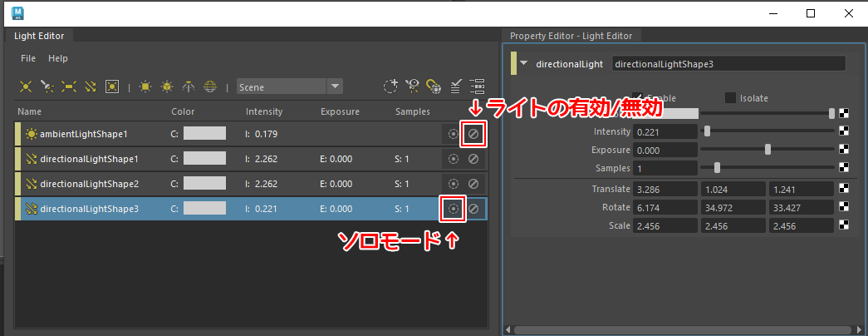Viewport: 868px width, 336px height.
Task: Open the Help menu
Action: [x=58, y=58]
